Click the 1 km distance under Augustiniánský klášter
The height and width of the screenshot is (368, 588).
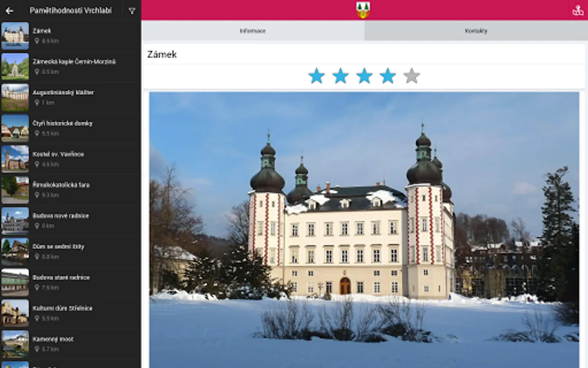click(48, 103)
